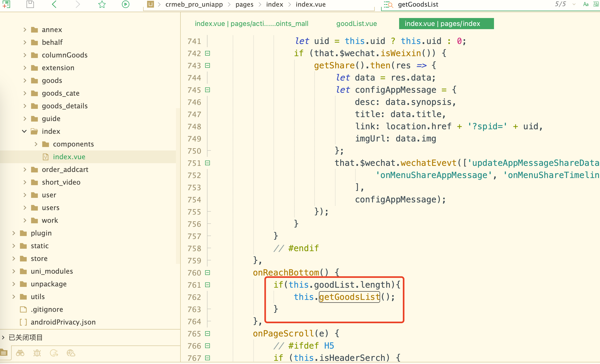Select short_video folder
This screenshot has height=364, width=600.
[x=61, y=182]
